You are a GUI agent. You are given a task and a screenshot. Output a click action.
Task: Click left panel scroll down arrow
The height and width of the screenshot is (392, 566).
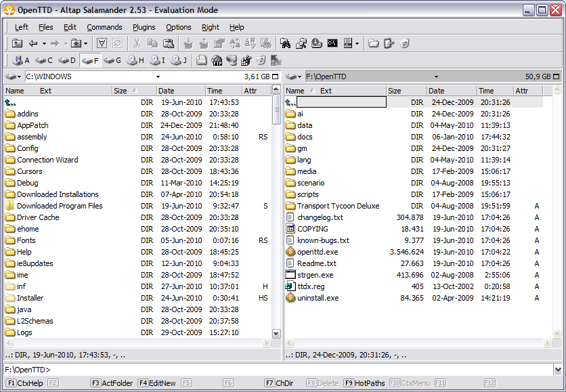[x=276, y=334]
